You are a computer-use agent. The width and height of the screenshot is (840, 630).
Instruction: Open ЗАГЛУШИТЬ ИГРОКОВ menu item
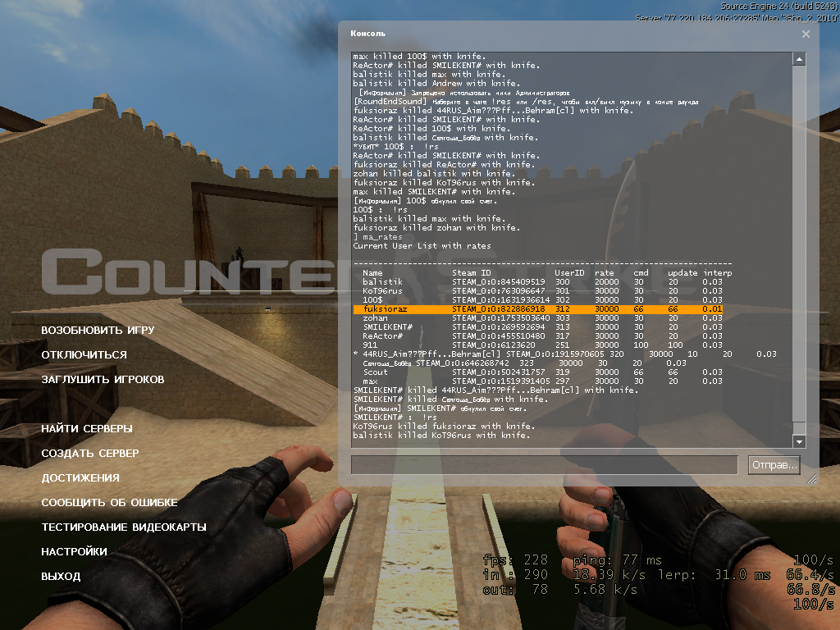tap(103, 379)
